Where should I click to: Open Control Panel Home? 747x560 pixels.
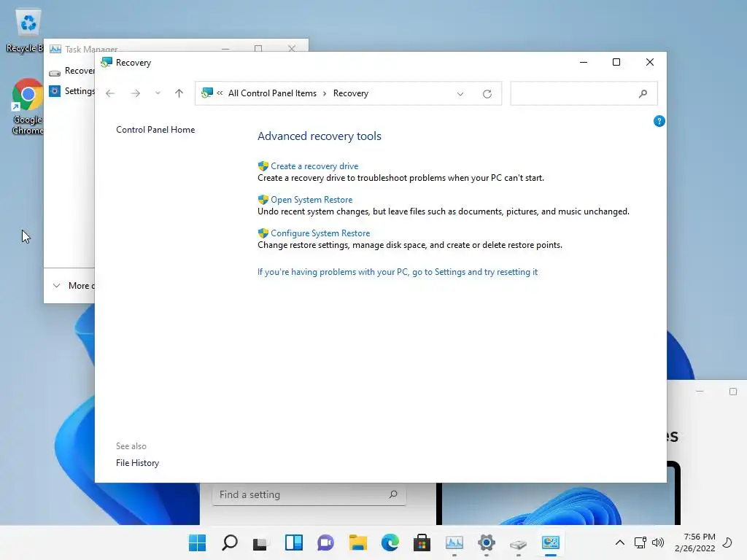[x=155, y=130]
